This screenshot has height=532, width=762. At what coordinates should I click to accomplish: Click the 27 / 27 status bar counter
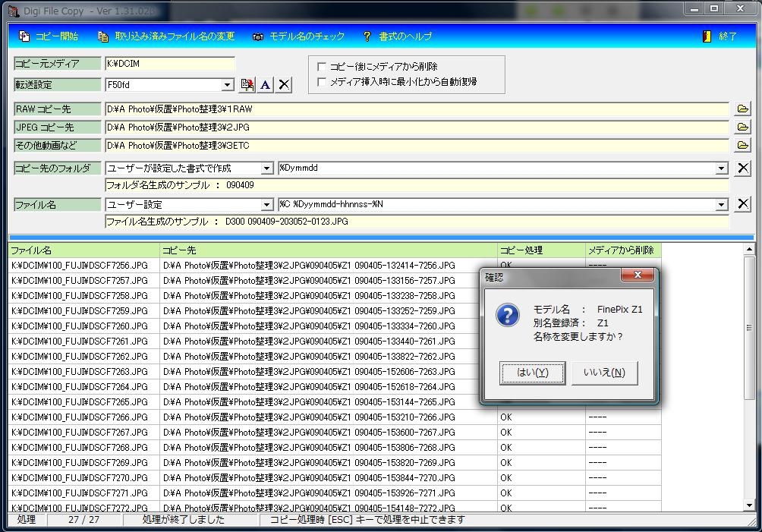(x=83, y=519)
